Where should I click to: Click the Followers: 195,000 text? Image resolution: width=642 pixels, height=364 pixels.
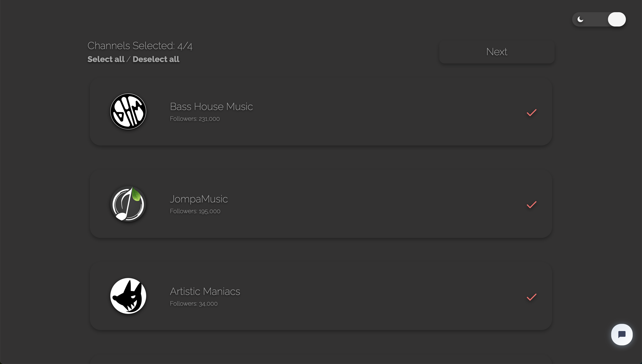coord(195,211)
